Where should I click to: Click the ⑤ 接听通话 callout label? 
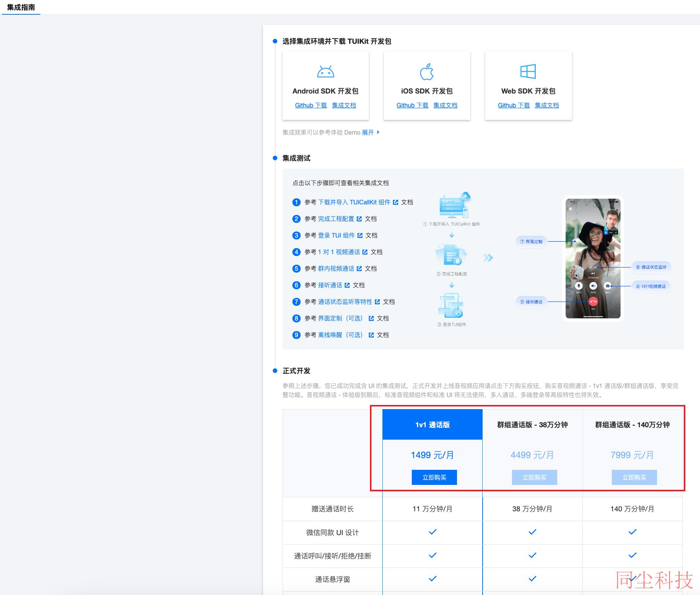pyautogui.click(x=531, y=302)
